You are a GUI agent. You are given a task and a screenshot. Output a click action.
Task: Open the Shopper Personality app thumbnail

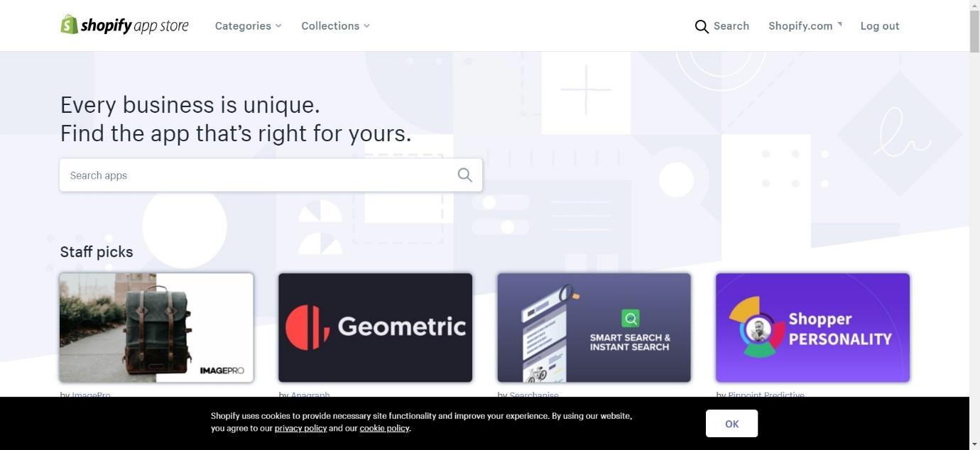[x=812, y=327]
